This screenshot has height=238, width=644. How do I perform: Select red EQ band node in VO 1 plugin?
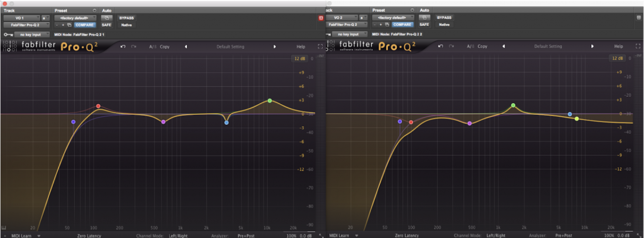98,106
